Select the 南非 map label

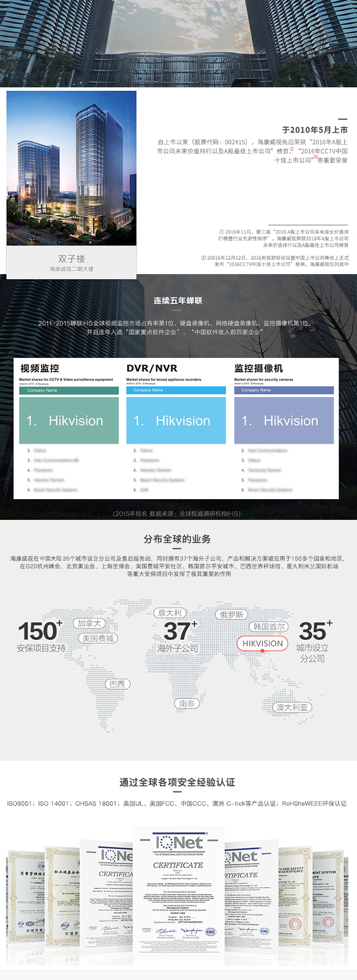pos(187,704)
